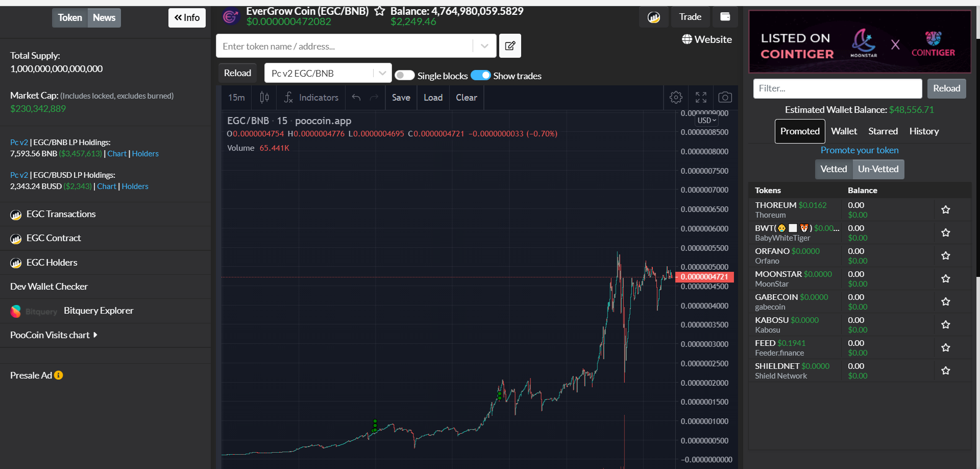Click the EverGrow Coin logo icon
This screenshot has width=980, height=469.
(231, 17)
